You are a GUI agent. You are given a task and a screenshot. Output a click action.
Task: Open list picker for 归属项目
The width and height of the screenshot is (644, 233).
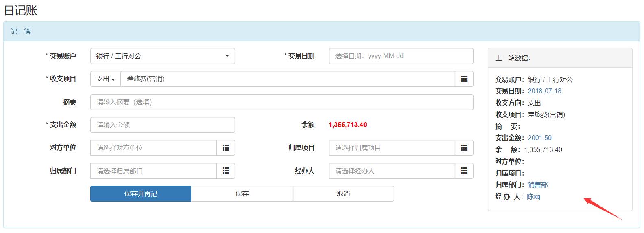pyautogui.click(x=464, y=148)
